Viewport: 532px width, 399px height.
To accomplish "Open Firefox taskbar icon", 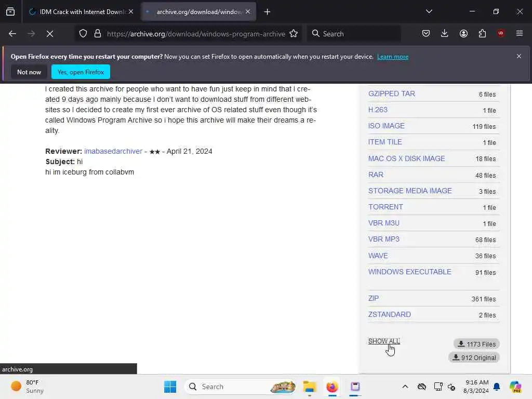I will click(332, 387).
